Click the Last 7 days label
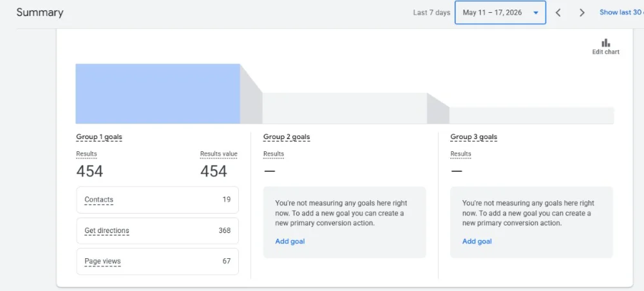 (x=431, y=13)
